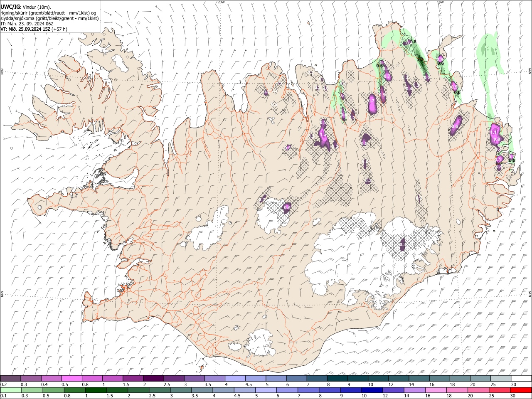Click the bright pink 0.5 snow-scale swatch
The width and height of the screenshot is (532, 399).
point(72,379)
